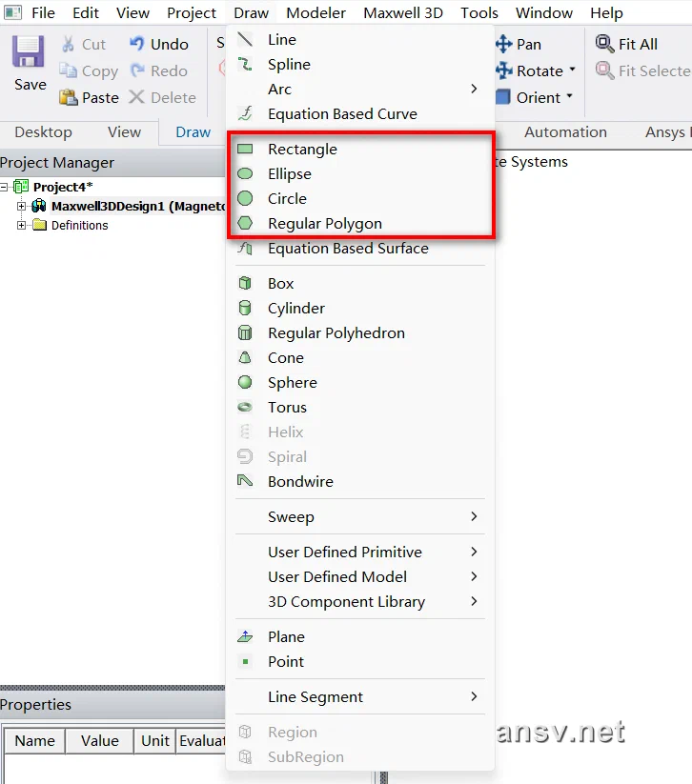692x784 pixels.
Task: Open the Orient dropdown arrow
Action: 569,96
